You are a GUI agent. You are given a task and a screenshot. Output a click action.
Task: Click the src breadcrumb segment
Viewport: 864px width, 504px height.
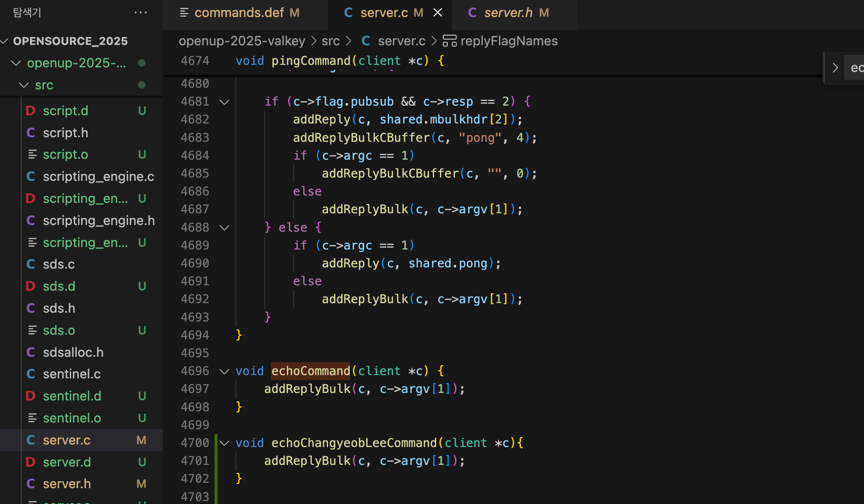(x=331, y=41)
